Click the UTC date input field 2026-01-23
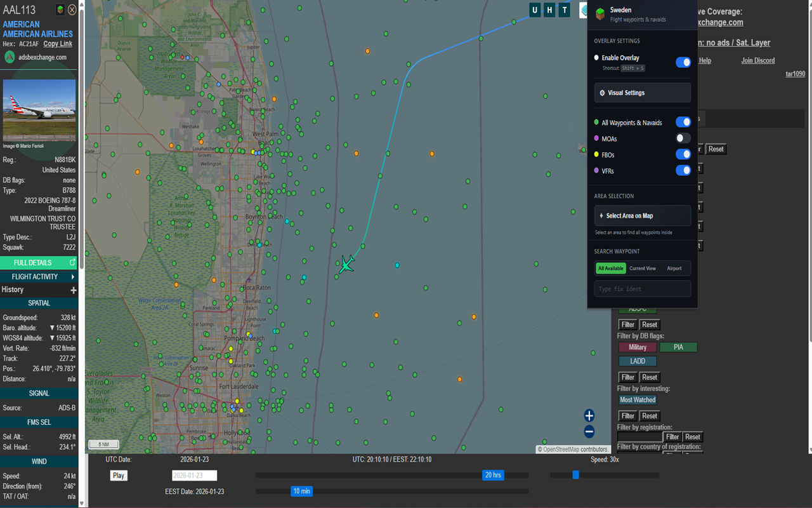The width and height of the screenshot is (812, 508). pyautogui.click(x=194, y=476)
